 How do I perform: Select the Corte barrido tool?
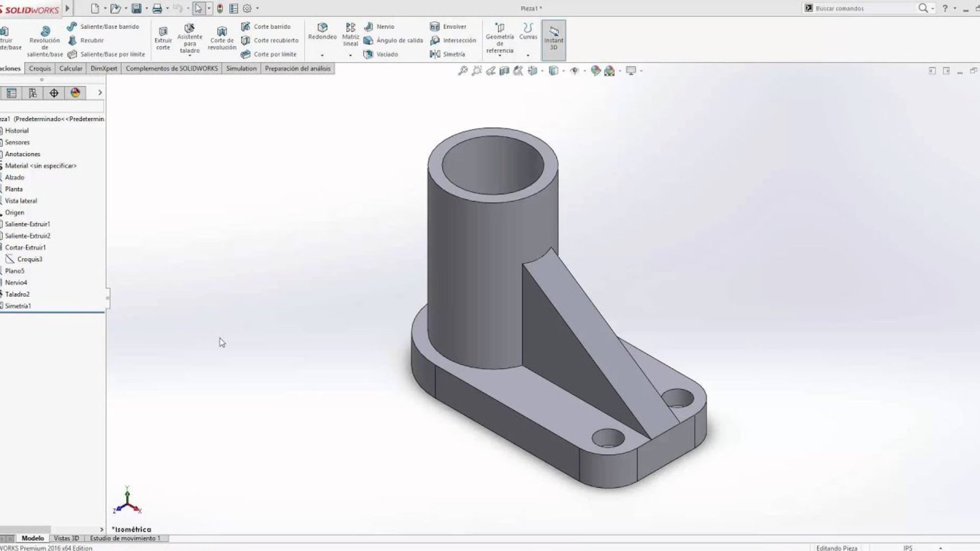point(266,26)
